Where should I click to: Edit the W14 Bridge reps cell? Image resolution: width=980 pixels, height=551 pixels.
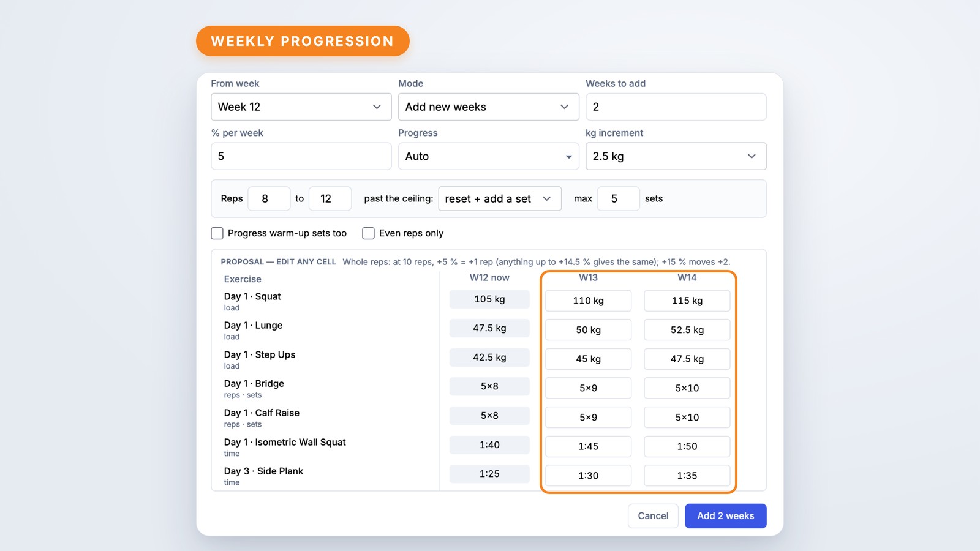[687, 388]
